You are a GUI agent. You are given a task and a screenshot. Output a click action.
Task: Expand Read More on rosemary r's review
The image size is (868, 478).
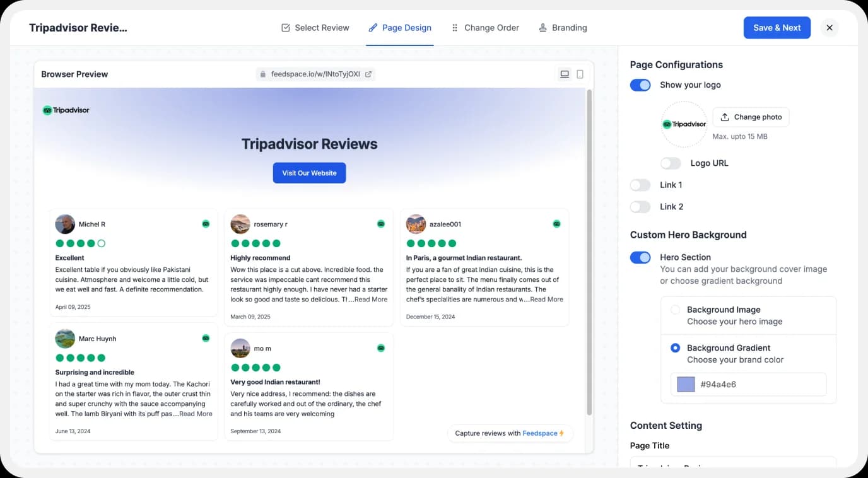(371, 300)
